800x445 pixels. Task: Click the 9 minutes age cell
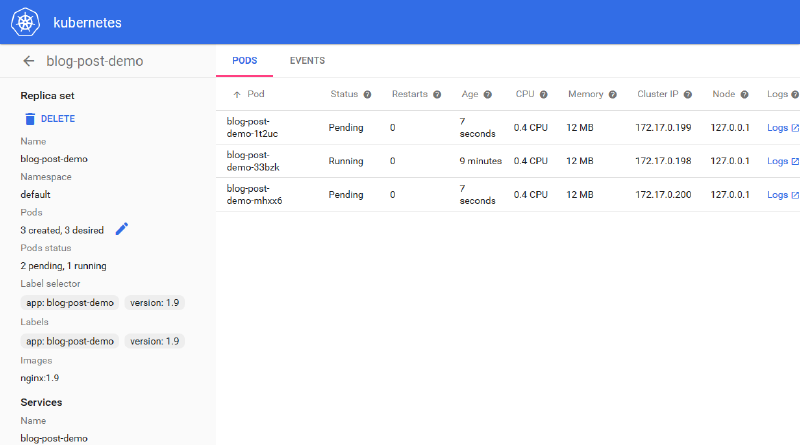(x=481, y=161)
